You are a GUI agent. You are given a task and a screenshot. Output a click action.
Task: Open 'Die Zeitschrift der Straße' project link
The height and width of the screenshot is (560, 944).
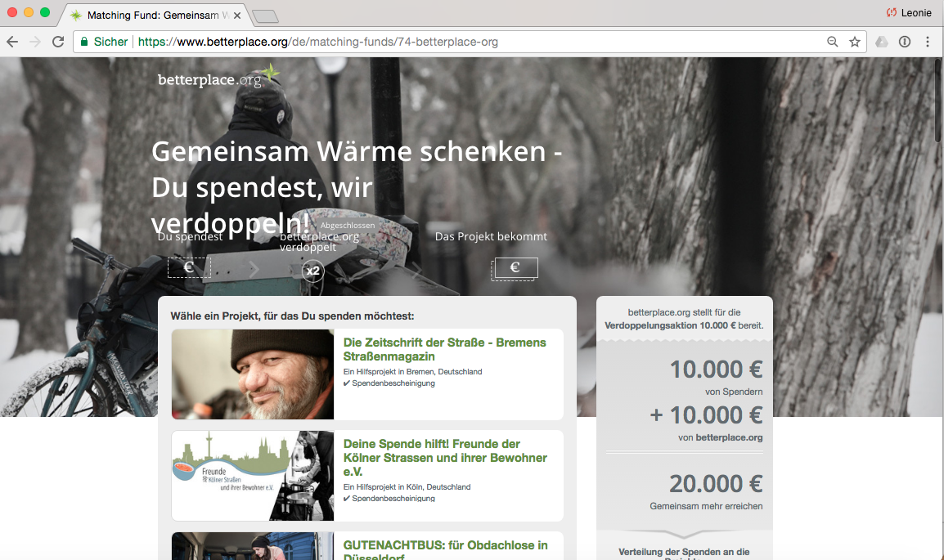(444, 349)
